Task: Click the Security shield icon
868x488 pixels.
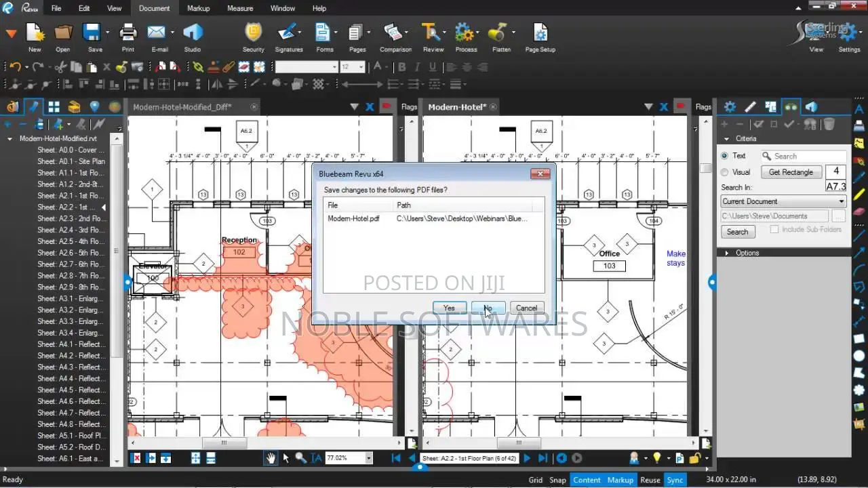Action: coord(253,37)
